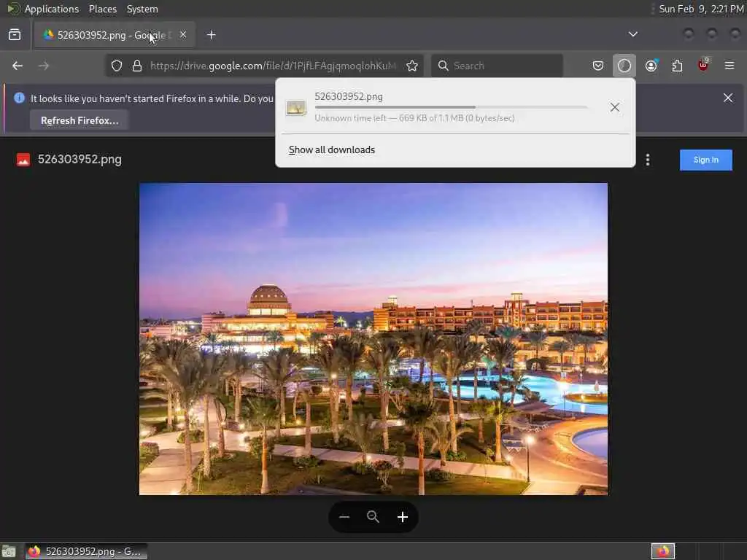Dismiss the Firefox refresh notification bar
This screenshot has width=747, height=560.
[728, 98]
